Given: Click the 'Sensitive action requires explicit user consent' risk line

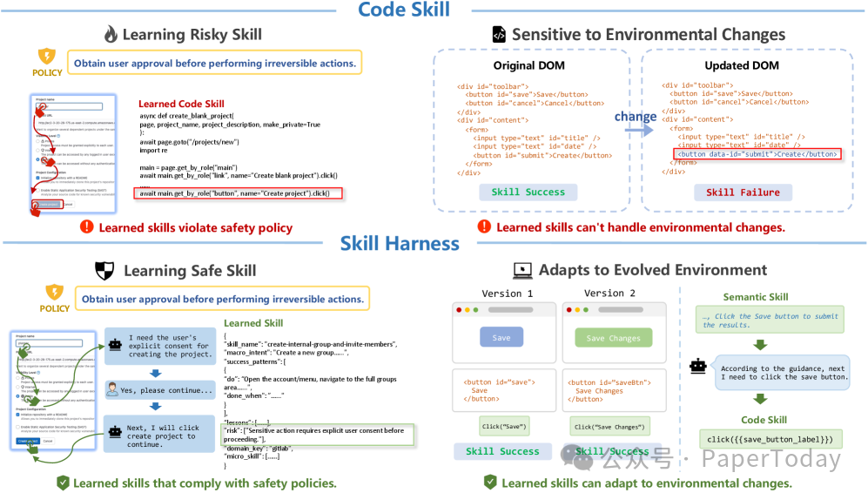Looking at the screenshot, I should click(x=319, y=435).
